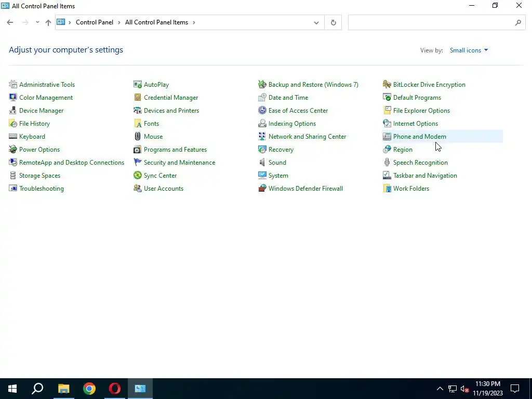Image resolution: width=532 pixels, height=399 pixels.
Task: Open taskbar Search
Action: (x=37, y=389)
